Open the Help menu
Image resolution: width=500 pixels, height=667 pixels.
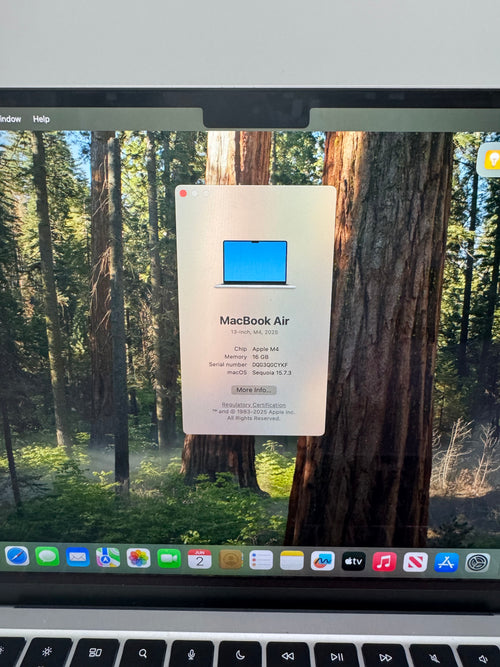[x=41, y=119]
